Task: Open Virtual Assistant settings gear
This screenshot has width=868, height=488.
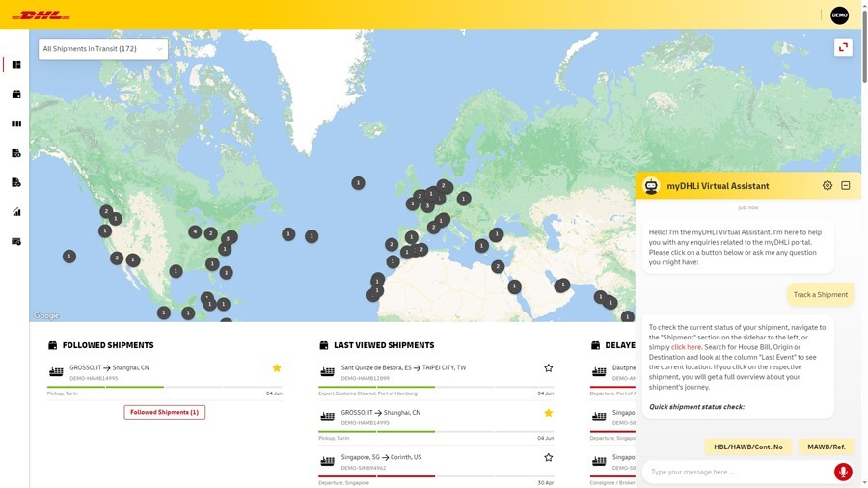Action: point(827,186)
